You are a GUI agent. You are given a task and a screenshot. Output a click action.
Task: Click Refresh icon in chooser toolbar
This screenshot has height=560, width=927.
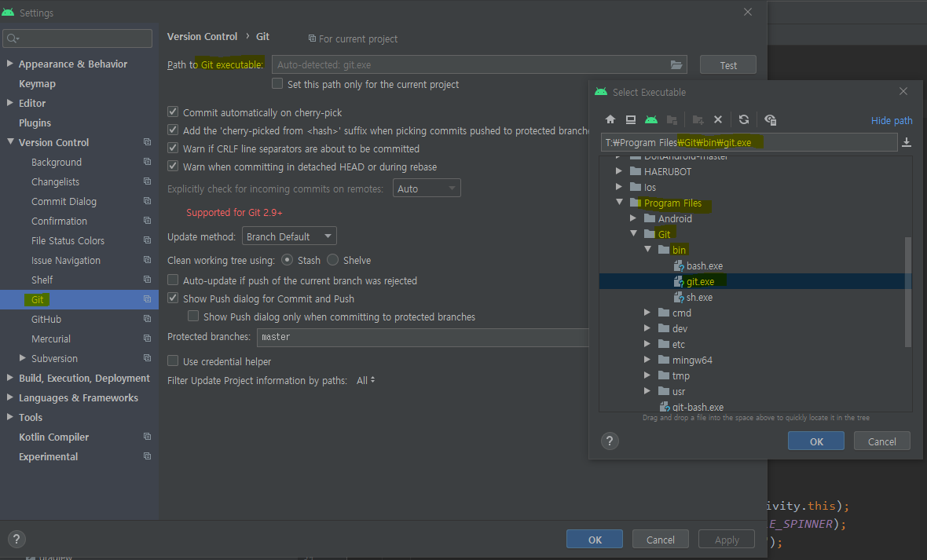click(x=744, y=119)
